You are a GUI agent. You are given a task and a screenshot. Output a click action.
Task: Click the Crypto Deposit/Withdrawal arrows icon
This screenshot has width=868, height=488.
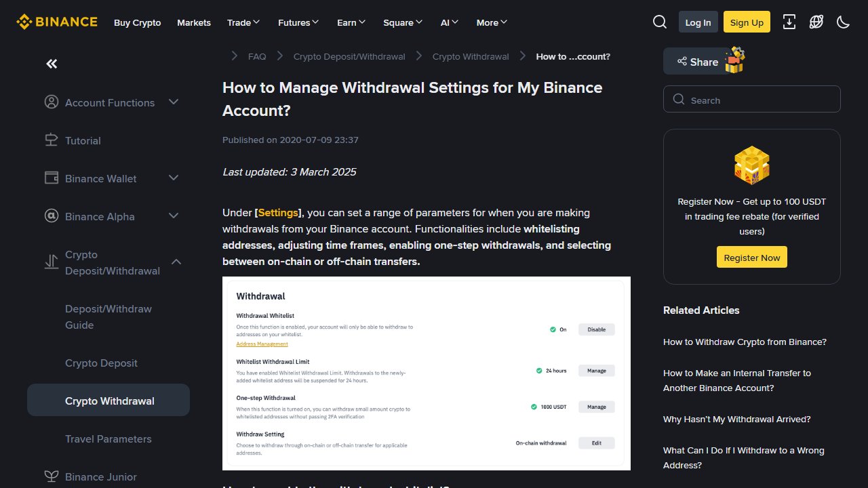click(52, 262)
